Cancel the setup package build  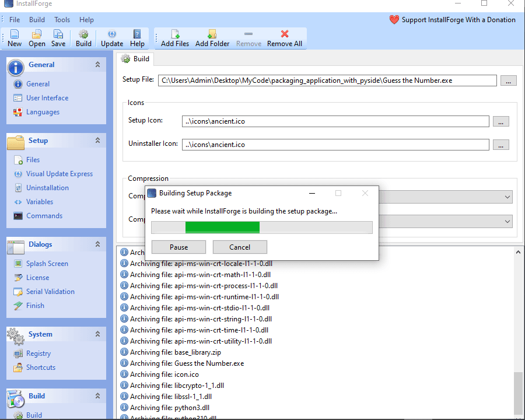pos(240,247)
